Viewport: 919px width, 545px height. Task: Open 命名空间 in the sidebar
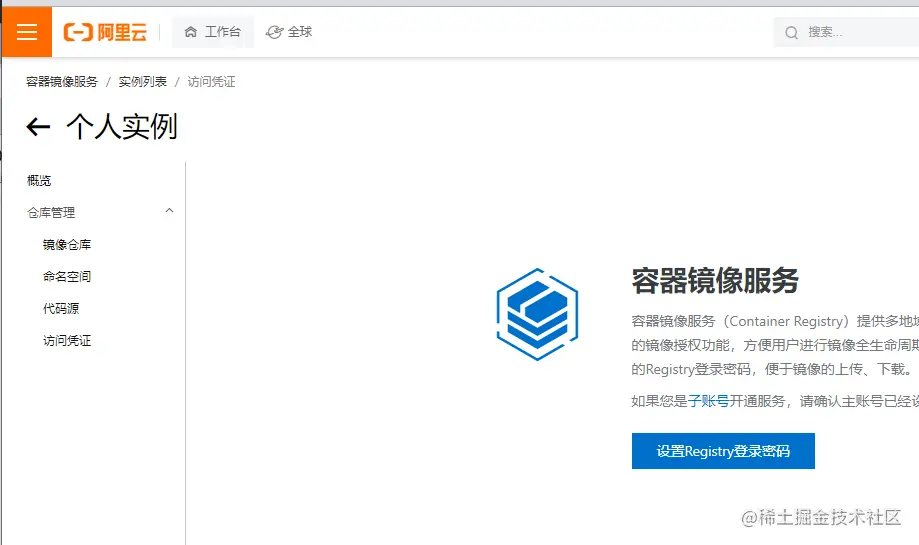(x=67, y=276)
